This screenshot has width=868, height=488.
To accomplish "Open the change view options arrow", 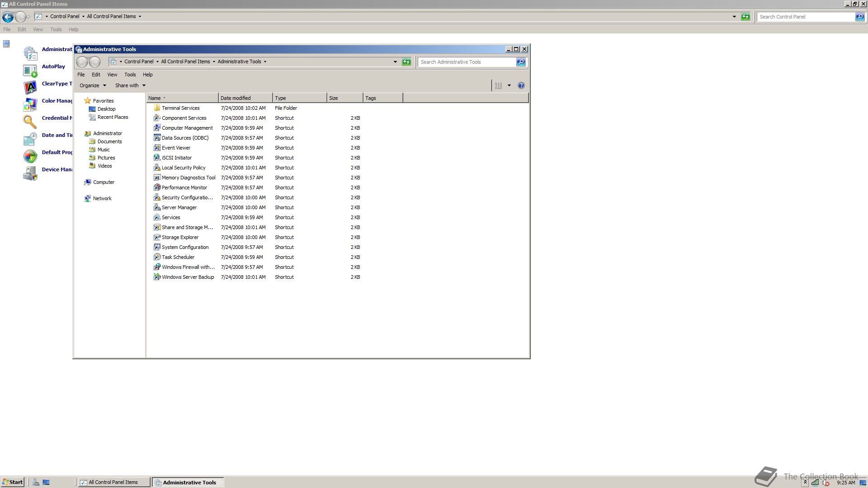I will point(509,85).
